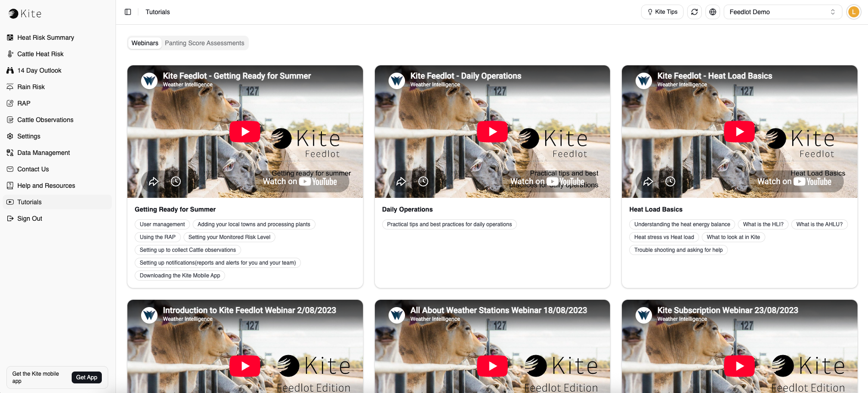Click Sign Out in sidebar

pyautogui.click(x=58, y=218)
